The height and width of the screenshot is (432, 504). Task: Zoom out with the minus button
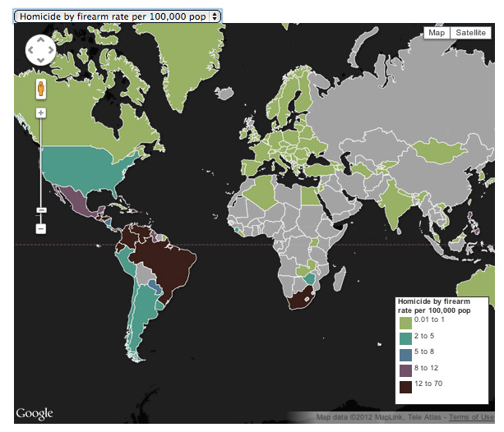coord(40,227)
